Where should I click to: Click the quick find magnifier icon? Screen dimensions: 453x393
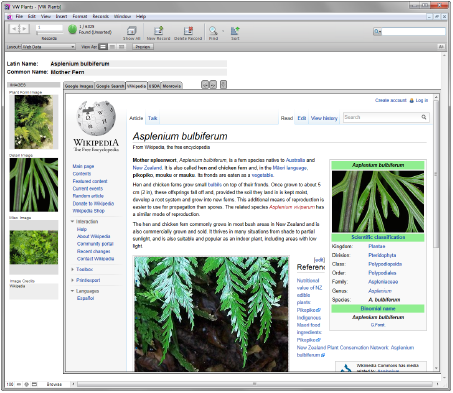point(377,32)
